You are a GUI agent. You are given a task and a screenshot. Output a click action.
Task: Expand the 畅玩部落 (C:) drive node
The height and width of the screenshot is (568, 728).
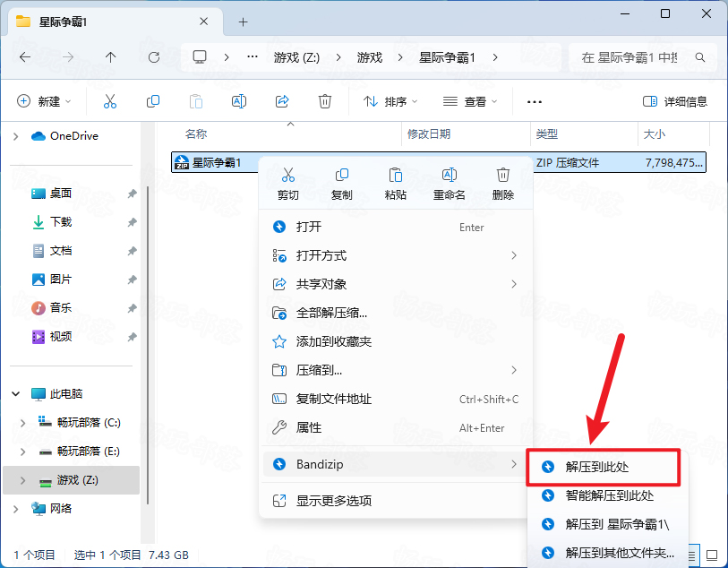click(x=22, y=423)
